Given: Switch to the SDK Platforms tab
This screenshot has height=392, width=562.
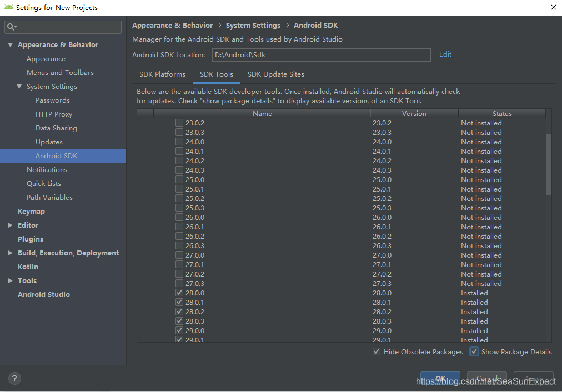Looking at the screenshot, I should pyautogui.click(x=162, y=74).
